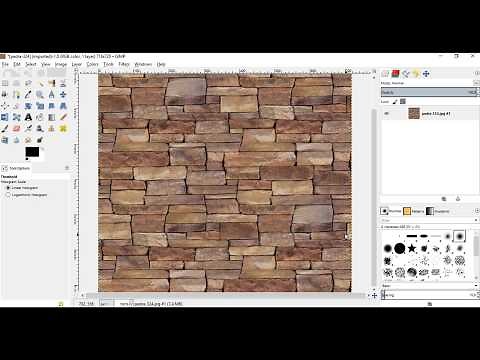Open the px unit dropdown in status bar

pyautogui.click(x=107, y=304)
